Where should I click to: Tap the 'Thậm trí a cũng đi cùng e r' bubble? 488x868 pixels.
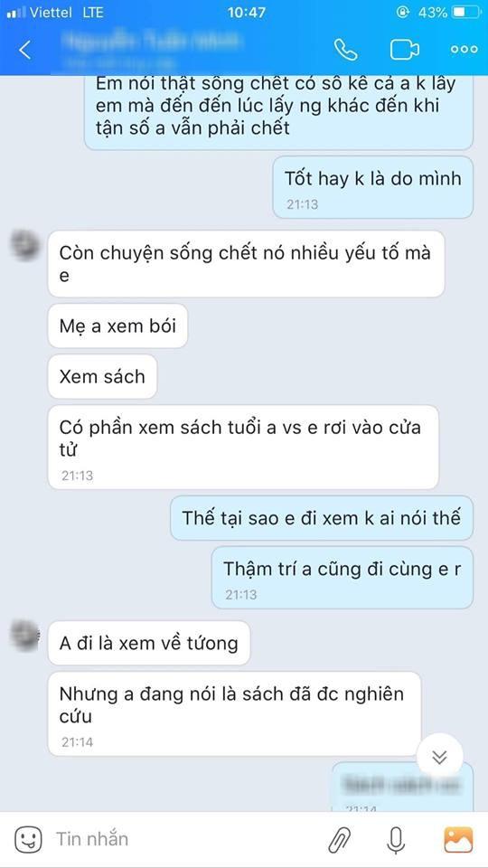[x=343, y=578]
